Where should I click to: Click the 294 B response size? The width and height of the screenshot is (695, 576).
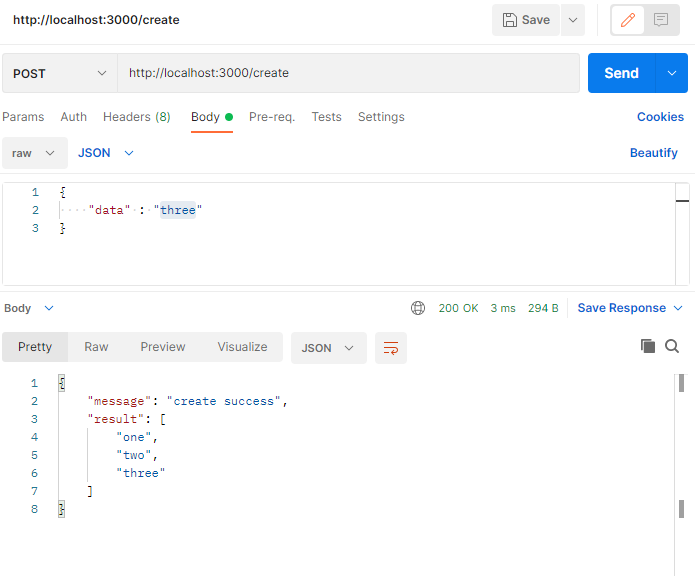tap(543, 308)
